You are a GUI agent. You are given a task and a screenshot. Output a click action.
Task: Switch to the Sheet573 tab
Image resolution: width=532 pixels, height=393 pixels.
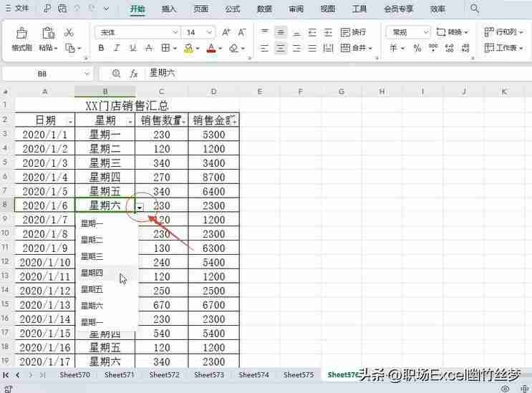[209, 375]
